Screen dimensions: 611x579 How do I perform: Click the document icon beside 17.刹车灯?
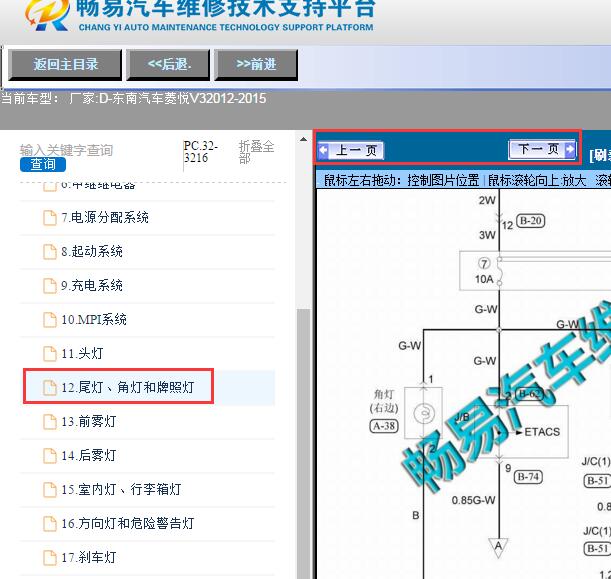pos(49,558)
